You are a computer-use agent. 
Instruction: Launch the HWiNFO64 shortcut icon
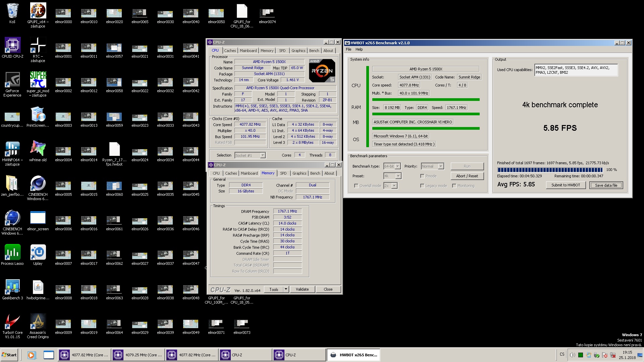click(12, 153)
